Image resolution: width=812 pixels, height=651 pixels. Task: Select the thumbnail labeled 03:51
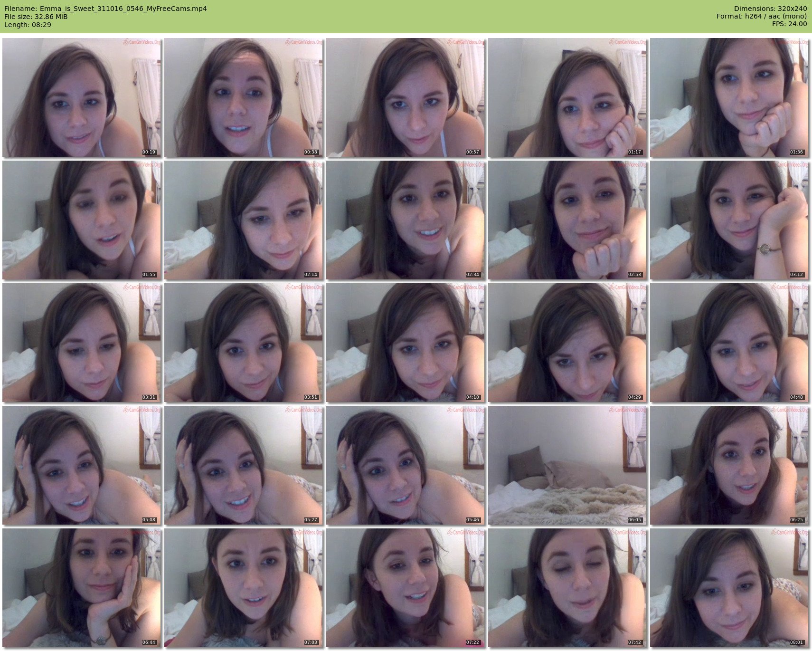click(244, 343)
